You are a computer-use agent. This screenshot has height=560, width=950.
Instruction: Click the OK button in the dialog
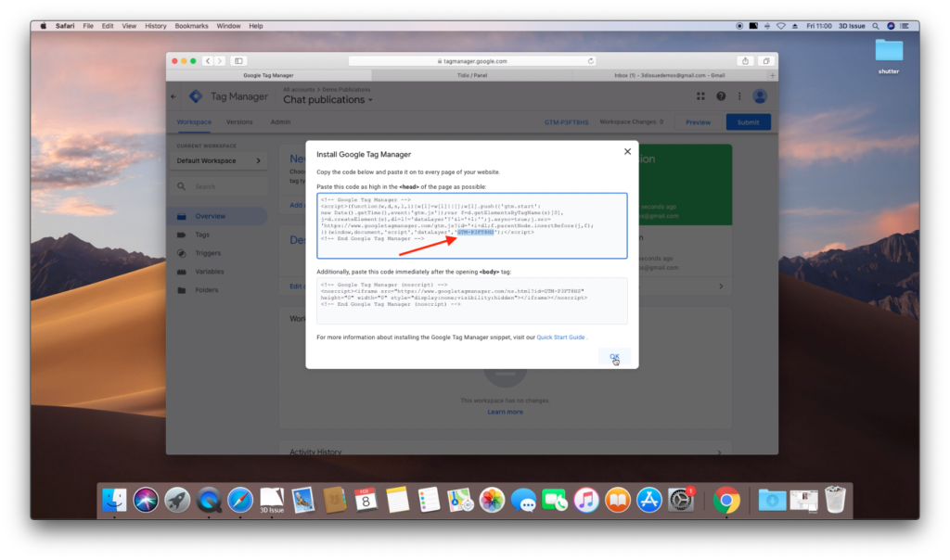615,356
